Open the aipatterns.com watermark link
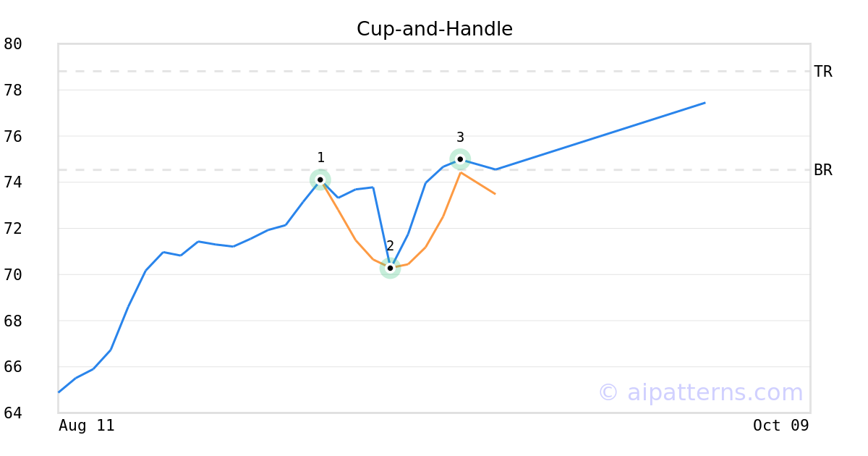The width and height of the screenshot is (868, 456). pos(700,392)
